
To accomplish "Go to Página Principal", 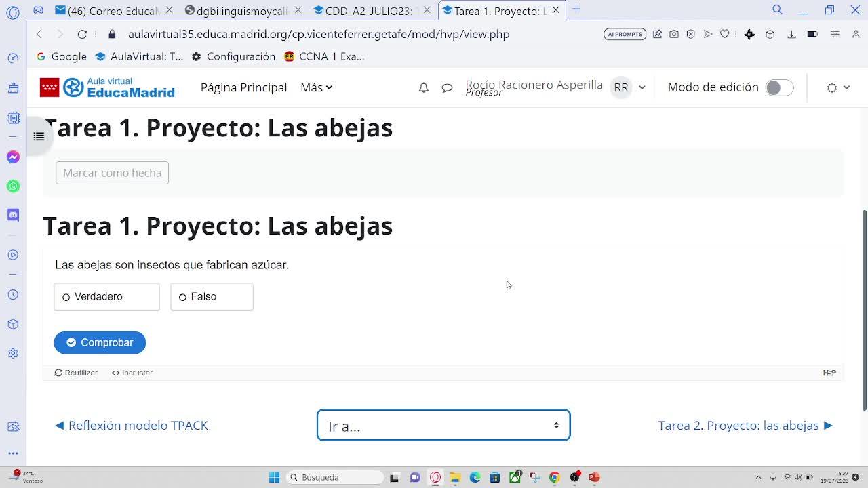I will 244,87.
